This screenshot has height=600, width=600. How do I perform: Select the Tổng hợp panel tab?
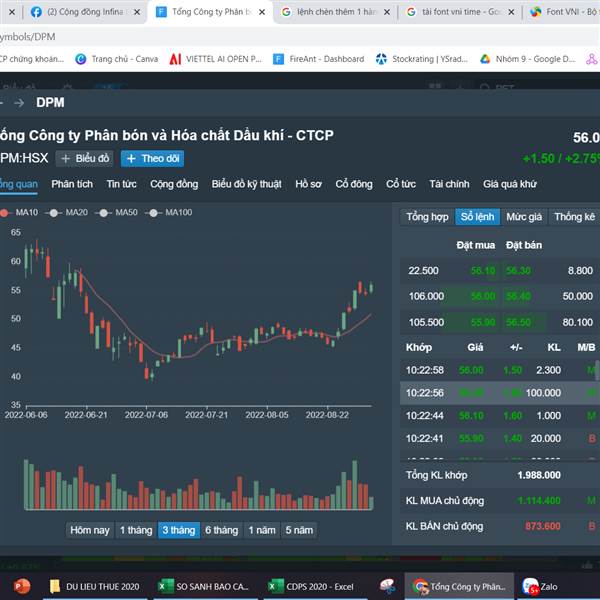[427, 217]
